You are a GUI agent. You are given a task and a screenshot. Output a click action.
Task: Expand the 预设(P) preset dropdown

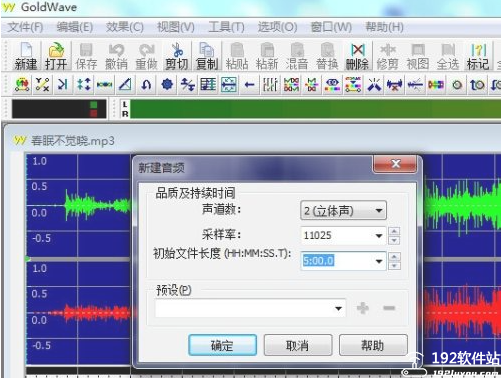pos(338,308)
